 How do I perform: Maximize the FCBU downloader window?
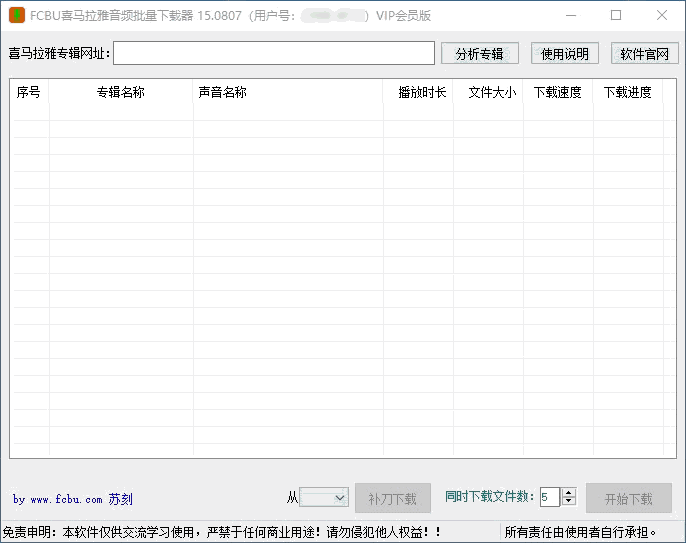[616, 15]
